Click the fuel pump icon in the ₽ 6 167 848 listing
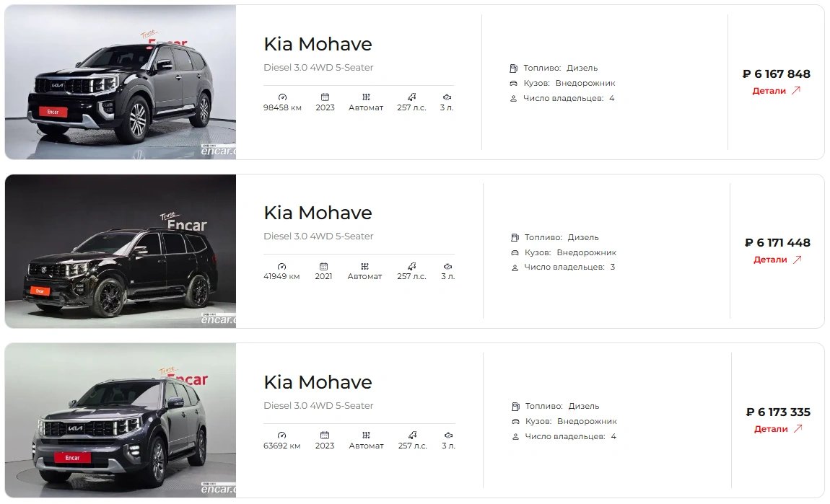The image size is (830, 504). [x=513, y=68]
